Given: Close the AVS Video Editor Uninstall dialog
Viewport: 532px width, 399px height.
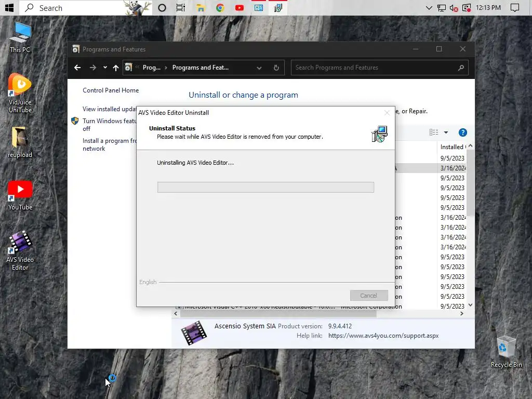Looking at the screenshot, I should point(387,113).
